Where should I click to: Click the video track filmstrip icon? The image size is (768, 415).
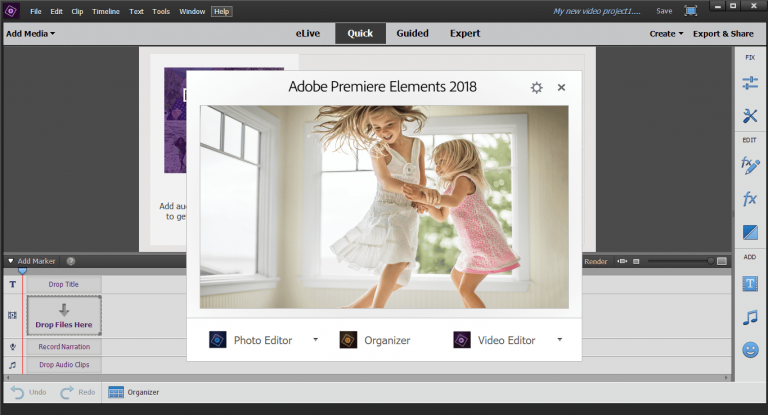(x=12, y=315)
